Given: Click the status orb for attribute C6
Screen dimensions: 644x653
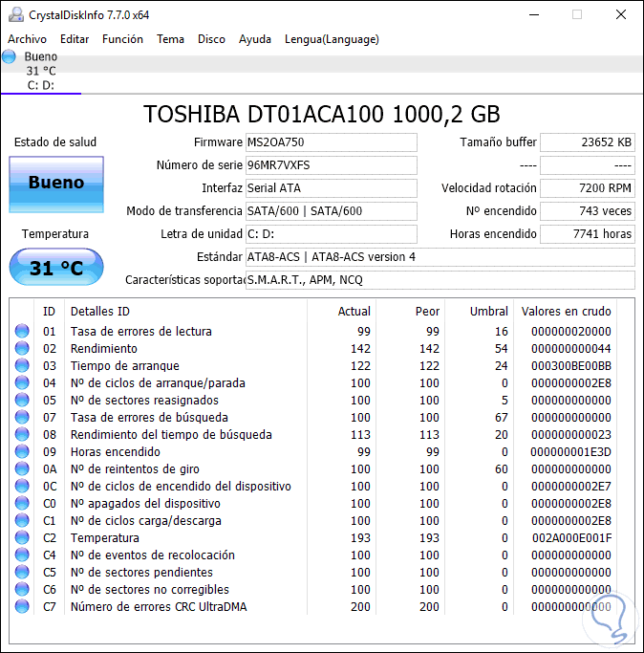Looking at the screenshot, I should 22,589.
